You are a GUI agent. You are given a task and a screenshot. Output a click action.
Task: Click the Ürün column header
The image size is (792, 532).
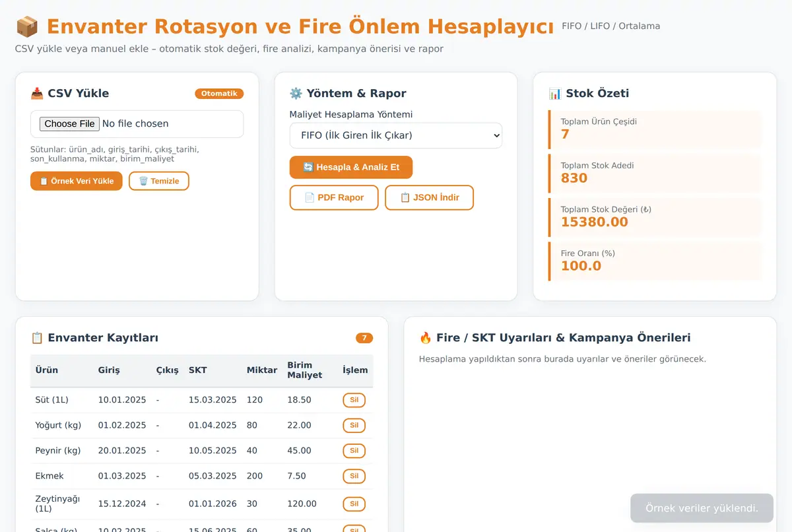[x=47, y=370]
